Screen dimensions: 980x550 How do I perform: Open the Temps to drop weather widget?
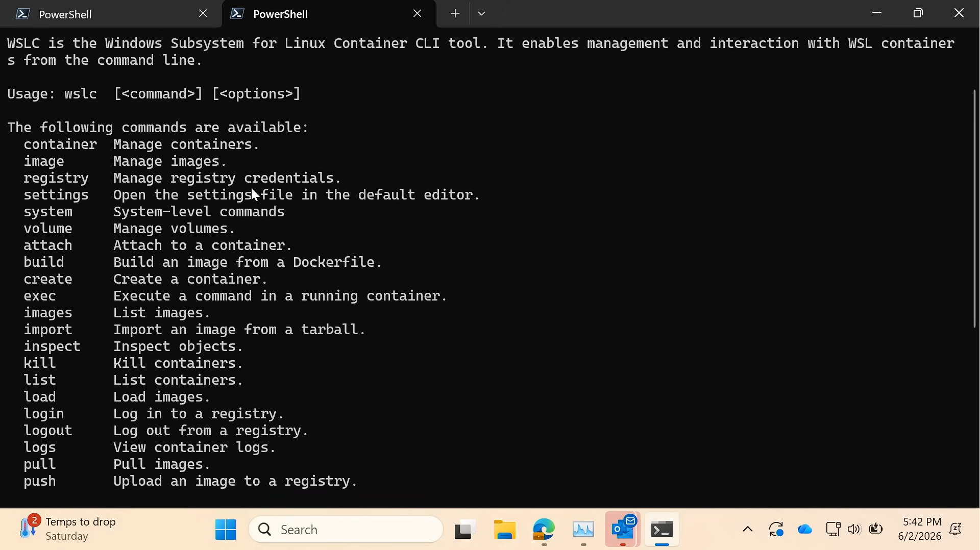[x=68, y=529]
